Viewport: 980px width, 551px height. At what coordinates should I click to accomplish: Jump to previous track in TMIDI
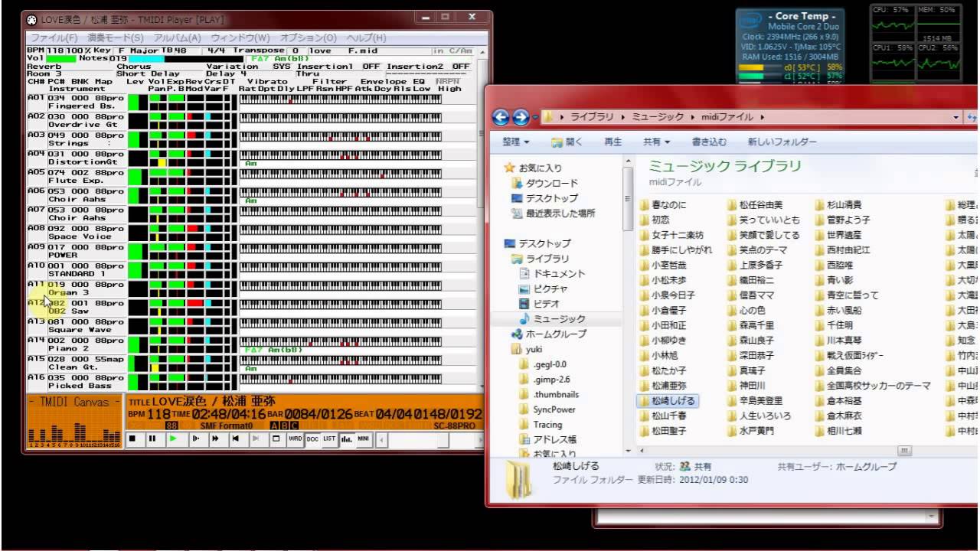(x=236, y=439)
